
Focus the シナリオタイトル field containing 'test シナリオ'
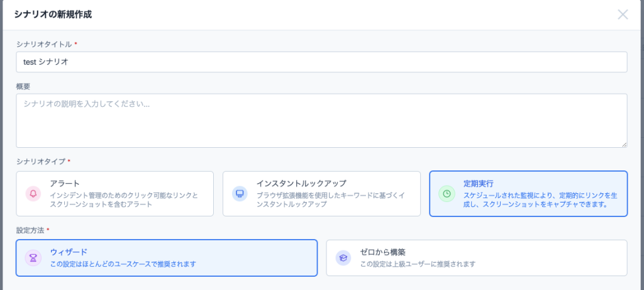pyautogui.click(x=321, y=62)
